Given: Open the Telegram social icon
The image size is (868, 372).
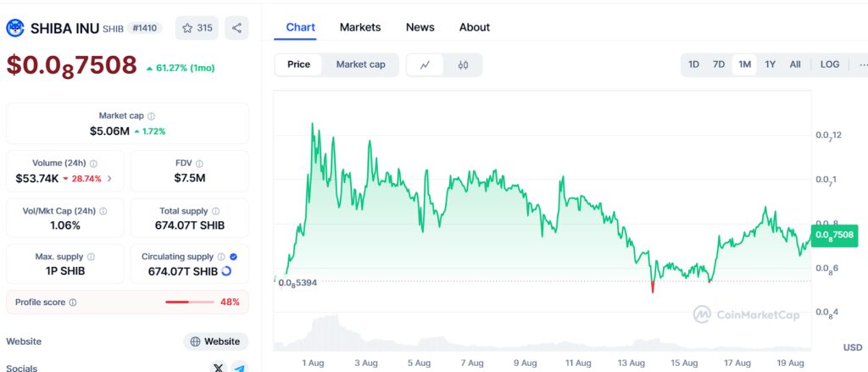Looking at the screenshot, I should click(240, 368).
